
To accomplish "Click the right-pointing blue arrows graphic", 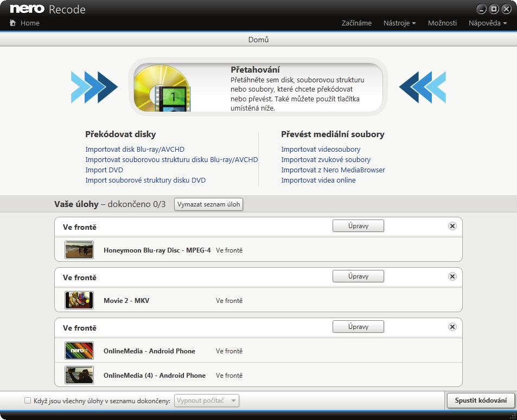I will (94, 87).
